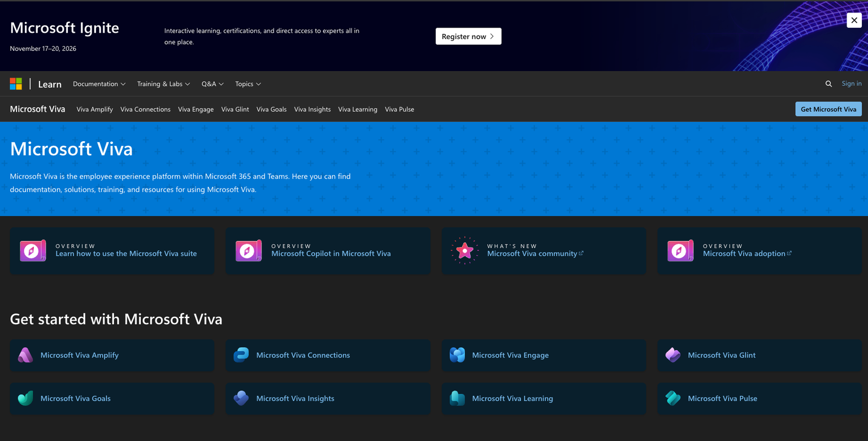
Task: Click the Viva Goals product icon
Action: [25, 398]
